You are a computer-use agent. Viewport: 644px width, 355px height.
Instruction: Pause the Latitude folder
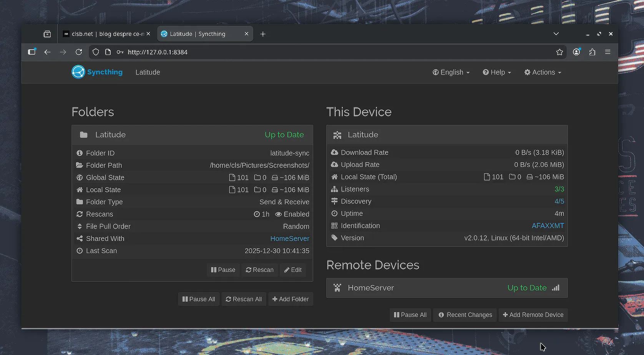click(223, 270)
